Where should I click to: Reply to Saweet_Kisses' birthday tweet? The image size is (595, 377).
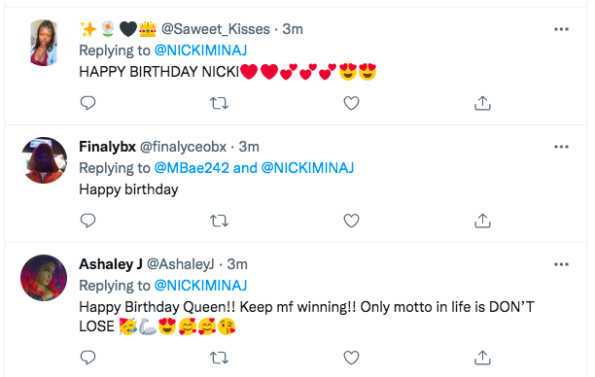(x=88, y=103)
